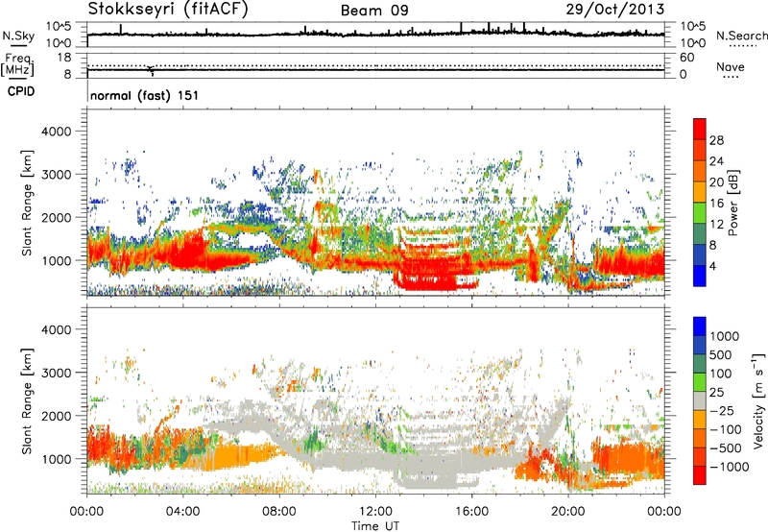Click the blue top segment of Velocity colorbar

[700, 326]
